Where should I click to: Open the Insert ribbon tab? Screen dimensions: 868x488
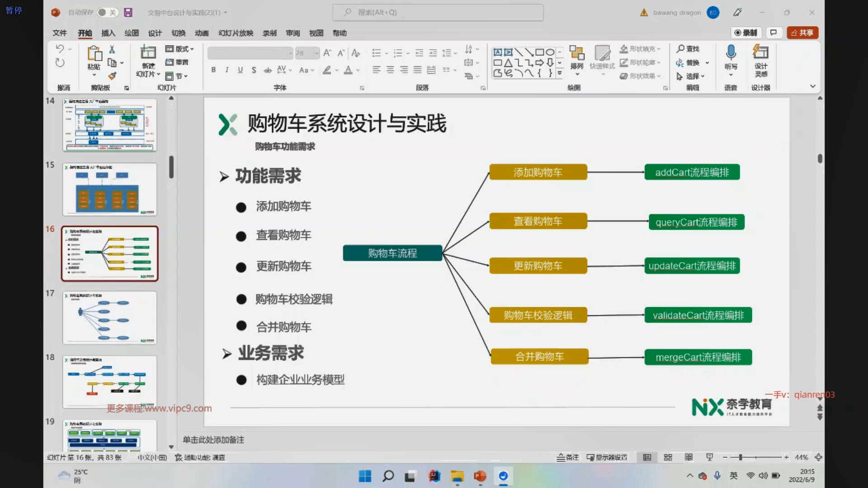[108, 33]
